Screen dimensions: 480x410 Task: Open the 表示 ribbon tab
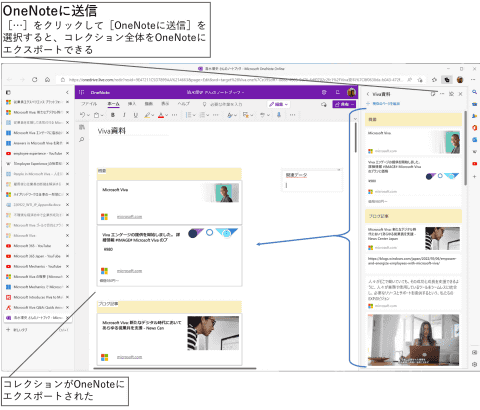[165, 104]
